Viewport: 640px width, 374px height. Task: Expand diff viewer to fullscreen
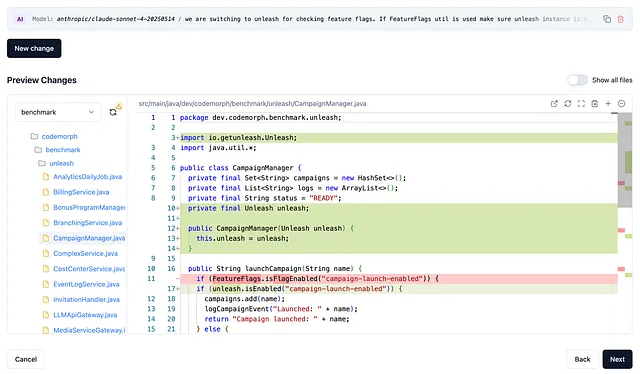point(581,104)
